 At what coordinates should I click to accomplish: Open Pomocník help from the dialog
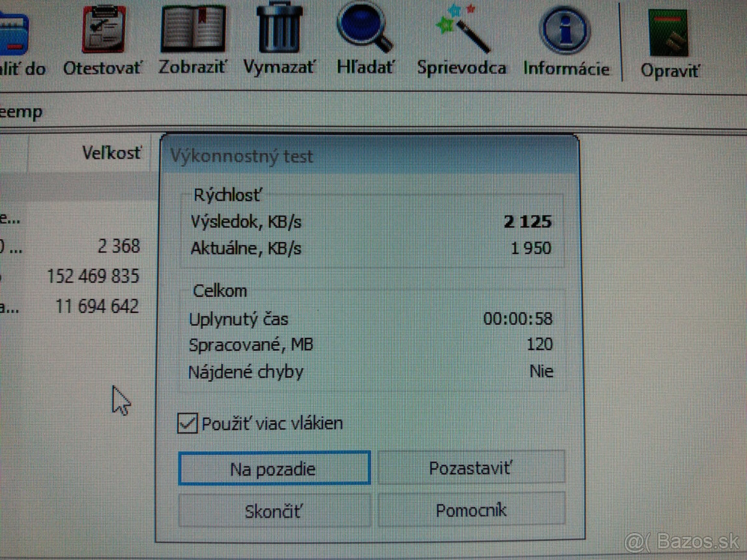471,510
